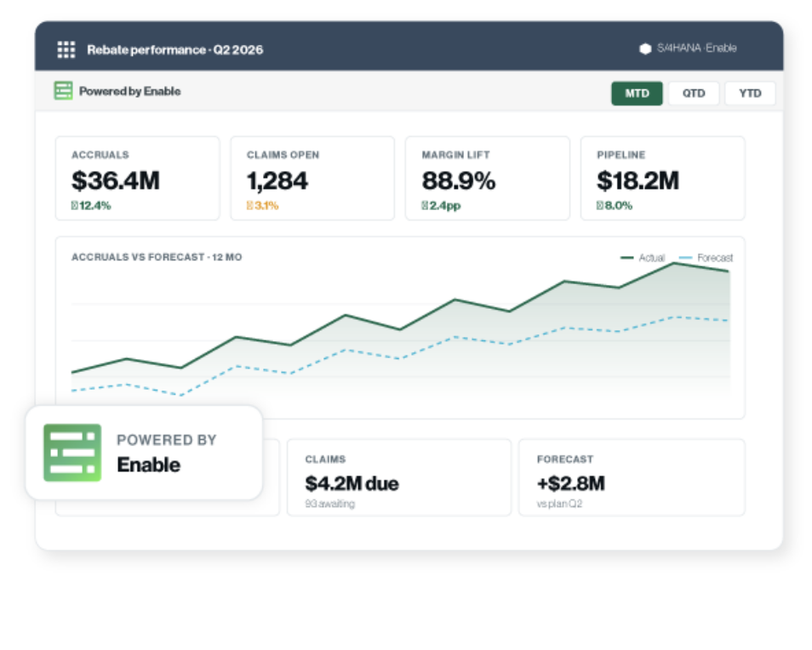The width and height of the screenshot is (812, 650).
Task: Click the S/4HANA Enable label
Action: [x=696, y=48]
